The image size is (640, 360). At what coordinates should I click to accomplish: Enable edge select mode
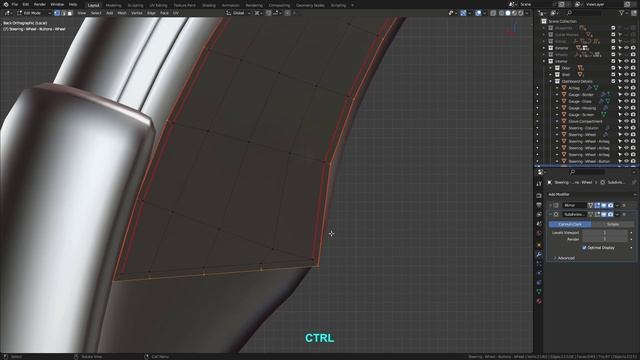click(63, 13)
